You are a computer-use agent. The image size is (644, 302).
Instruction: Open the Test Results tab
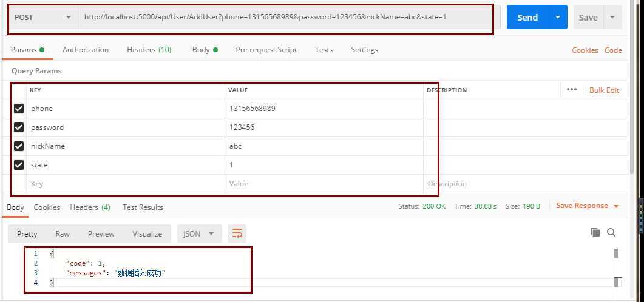click(x=143, y=207)
